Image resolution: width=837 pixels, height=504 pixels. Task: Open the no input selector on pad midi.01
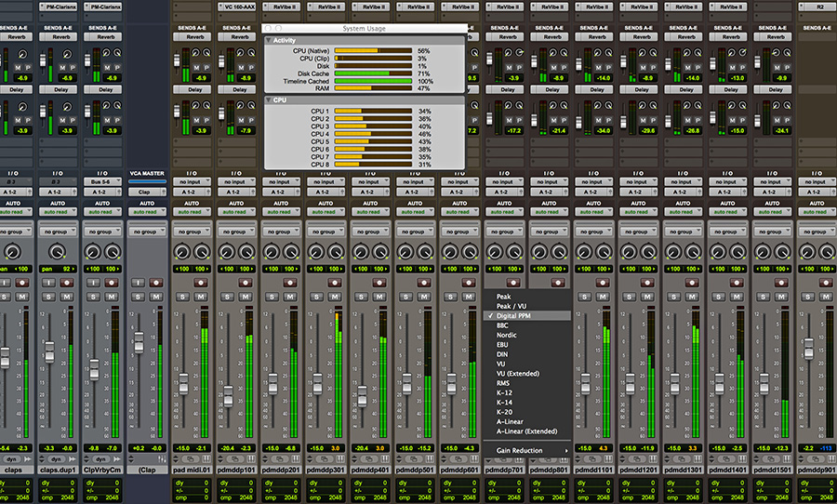click(x=192, y=182)
